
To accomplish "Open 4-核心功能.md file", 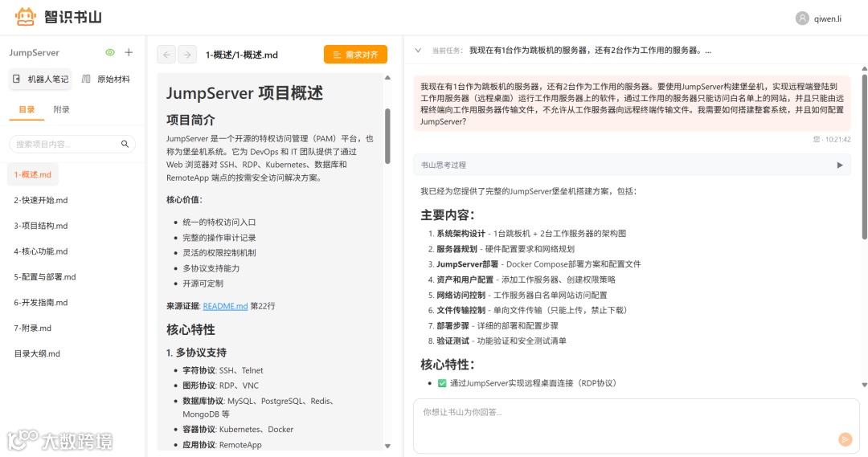I will pos(41,251).
